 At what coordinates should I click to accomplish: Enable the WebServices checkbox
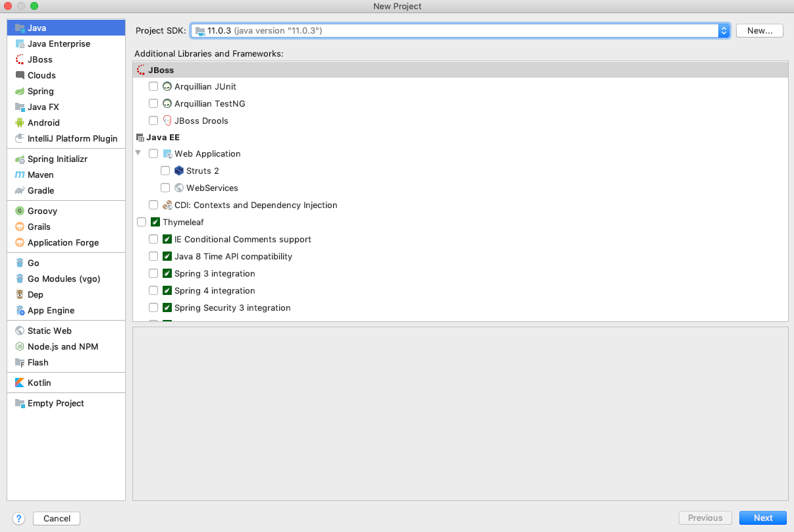coord(165,188)
